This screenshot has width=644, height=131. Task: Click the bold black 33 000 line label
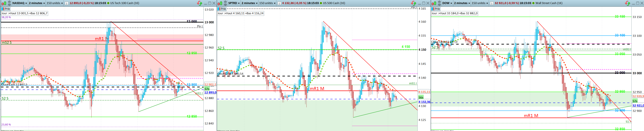point(620,73)
